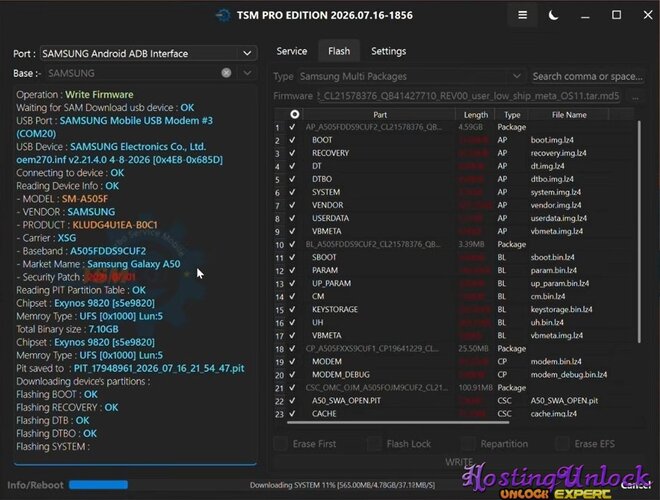This screenshot has width=660, height=500.
Task: Click the blue flashing progress bar
Action: pyautogui.click(x=98, y=485)
